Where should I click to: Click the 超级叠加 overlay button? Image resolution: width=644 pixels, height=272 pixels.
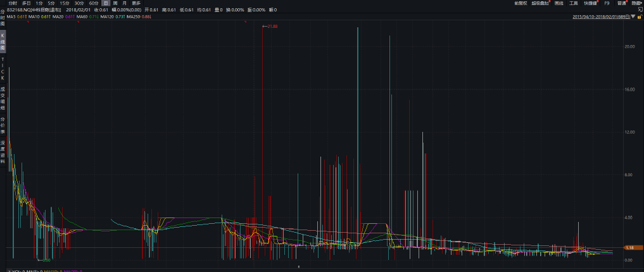point(540,3)
